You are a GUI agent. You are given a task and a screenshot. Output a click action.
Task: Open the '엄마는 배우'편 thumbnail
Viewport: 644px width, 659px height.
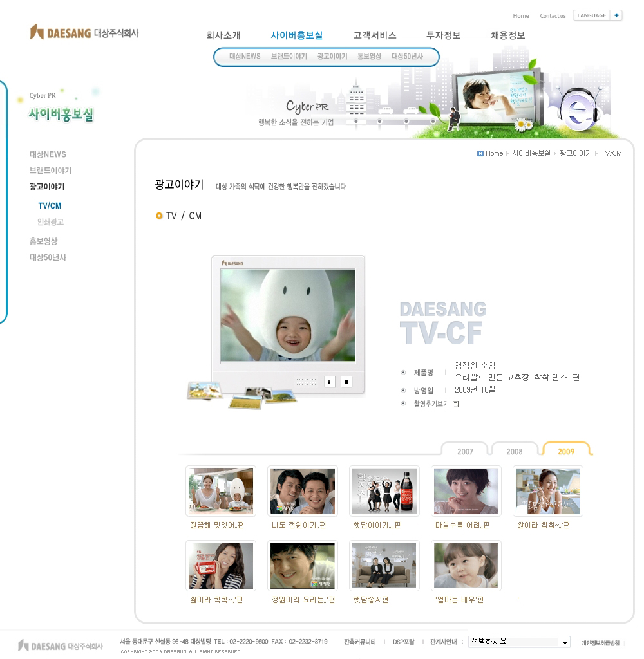tap(466, 566)
